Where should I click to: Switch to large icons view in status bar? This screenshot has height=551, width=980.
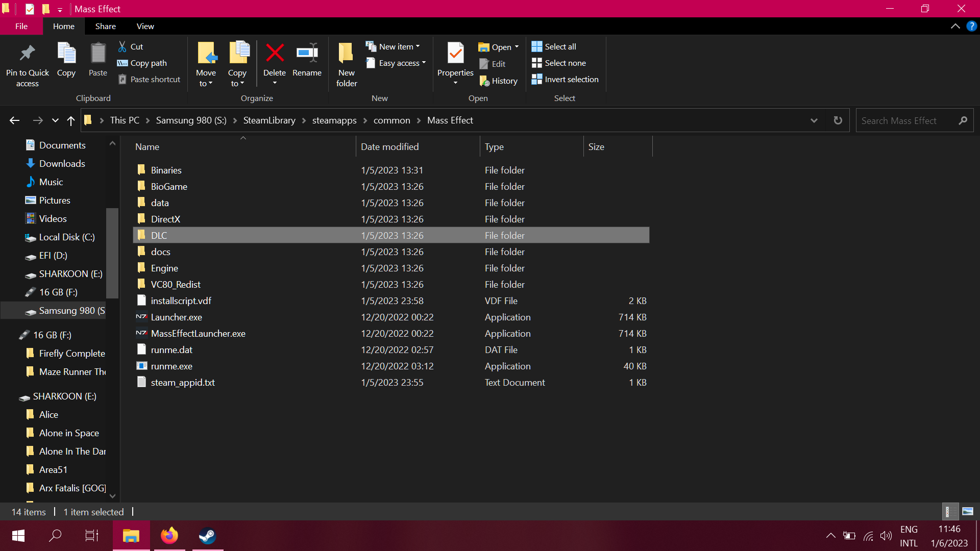pos(968,511)
